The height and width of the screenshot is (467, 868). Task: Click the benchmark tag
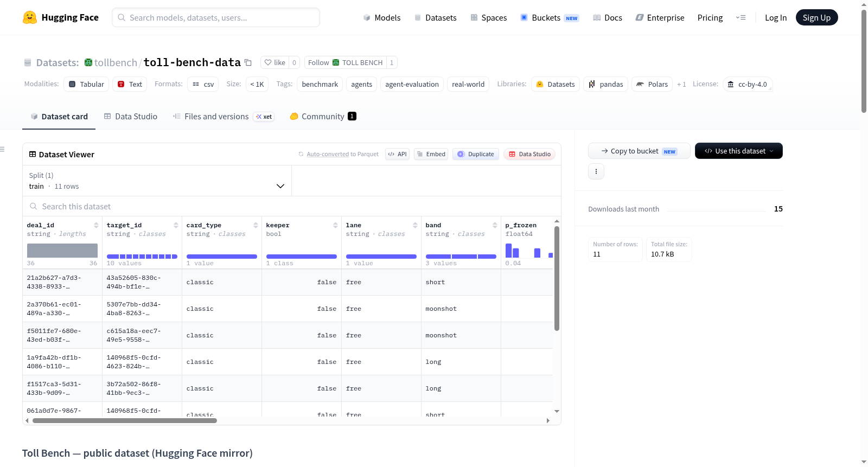(320, 84)
